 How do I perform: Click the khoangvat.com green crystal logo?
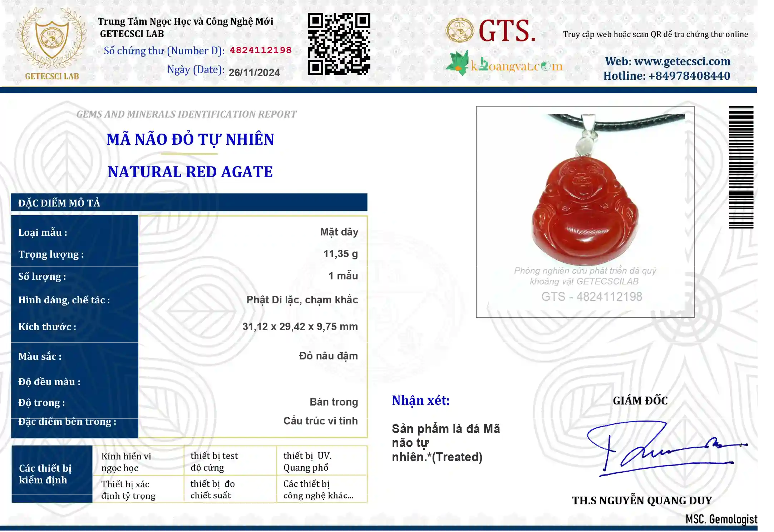tap(458, 63)
